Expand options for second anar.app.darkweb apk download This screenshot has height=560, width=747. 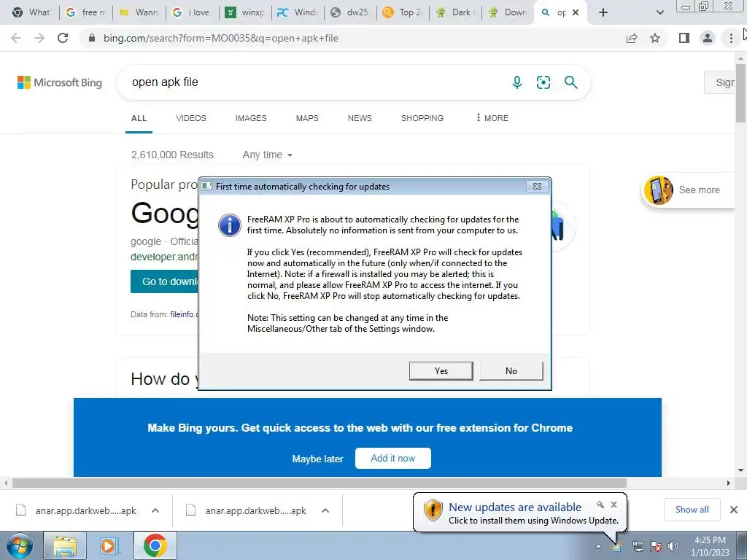coord(325,510)
